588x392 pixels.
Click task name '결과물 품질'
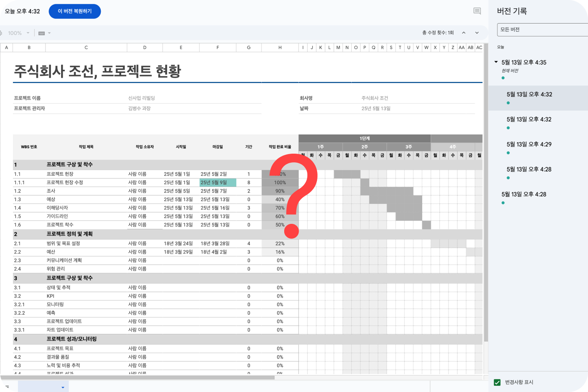tap(58, 357)
